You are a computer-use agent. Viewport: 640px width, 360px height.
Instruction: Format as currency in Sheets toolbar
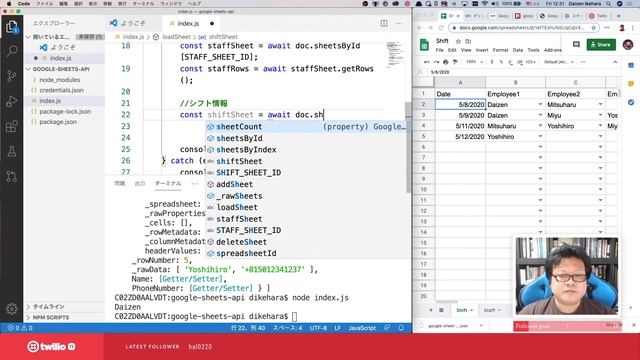click(x=492, y=62)
